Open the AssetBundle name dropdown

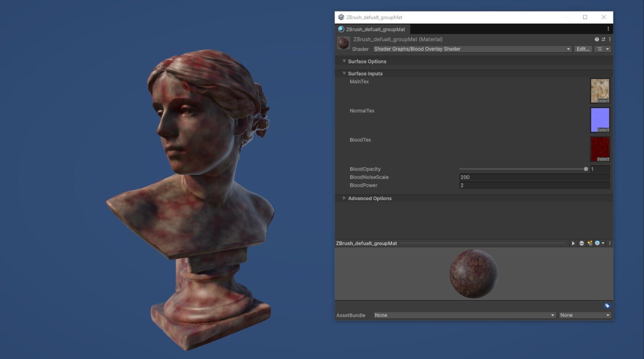coord(464,315)
